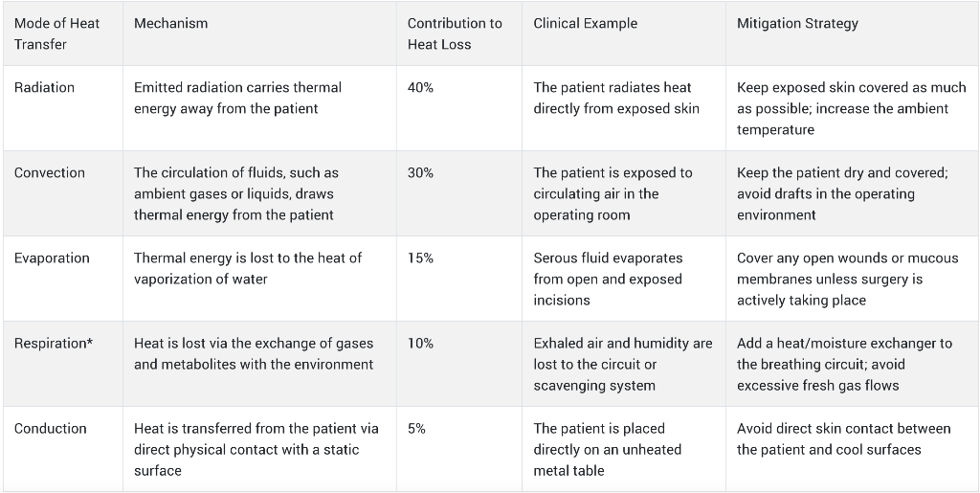Select the "Evaporation" row label
The width and height of the screenshot is (980, 493).
point(52,258)
